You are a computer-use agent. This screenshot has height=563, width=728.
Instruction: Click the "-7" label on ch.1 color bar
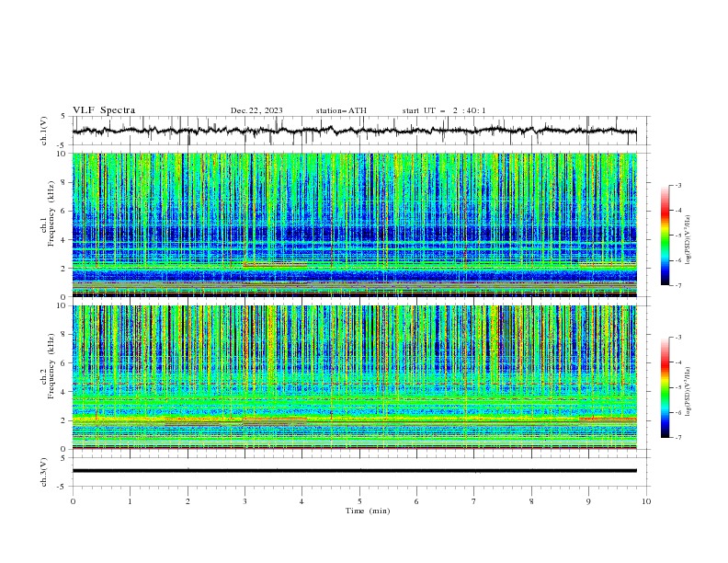tap(678, 285)
